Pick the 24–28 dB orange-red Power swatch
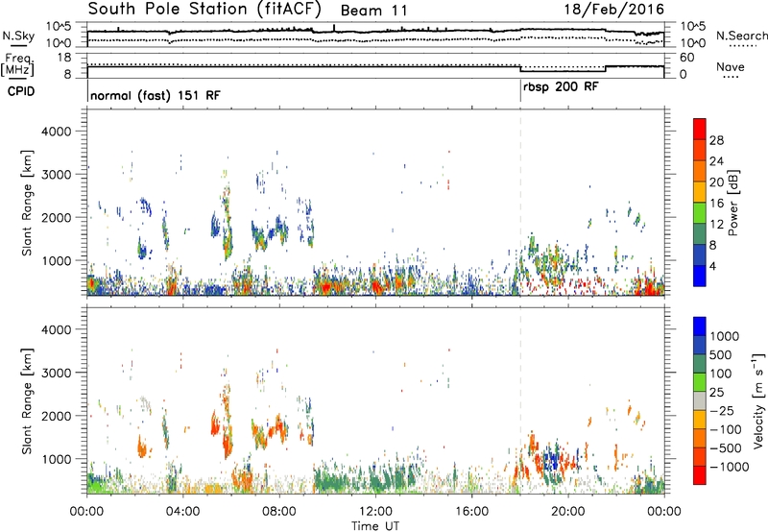 700,150
